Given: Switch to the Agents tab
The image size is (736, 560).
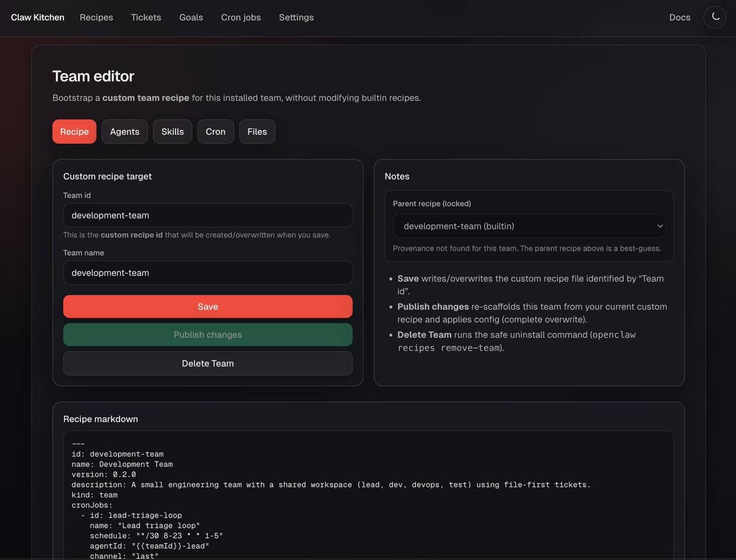Looking at the screenshot, I should [x=124, y=131].
